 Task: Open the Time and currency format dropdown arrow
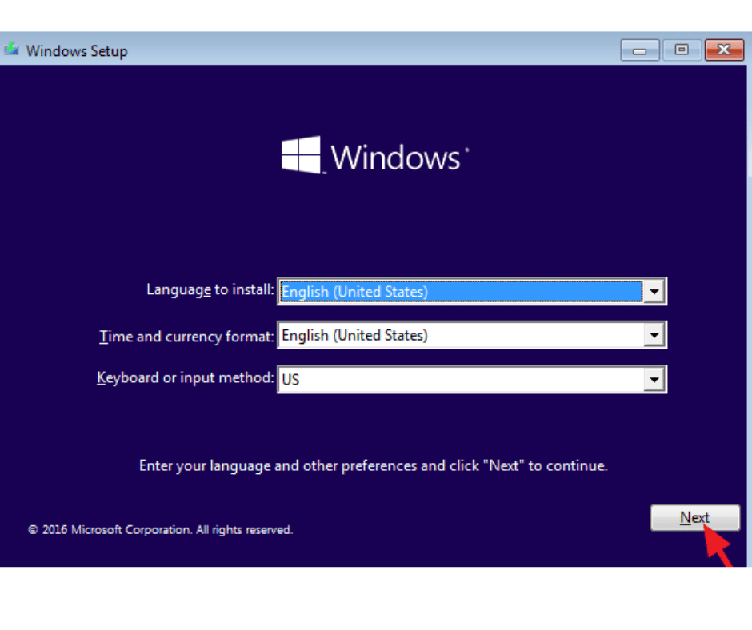(x=654, y=336)
